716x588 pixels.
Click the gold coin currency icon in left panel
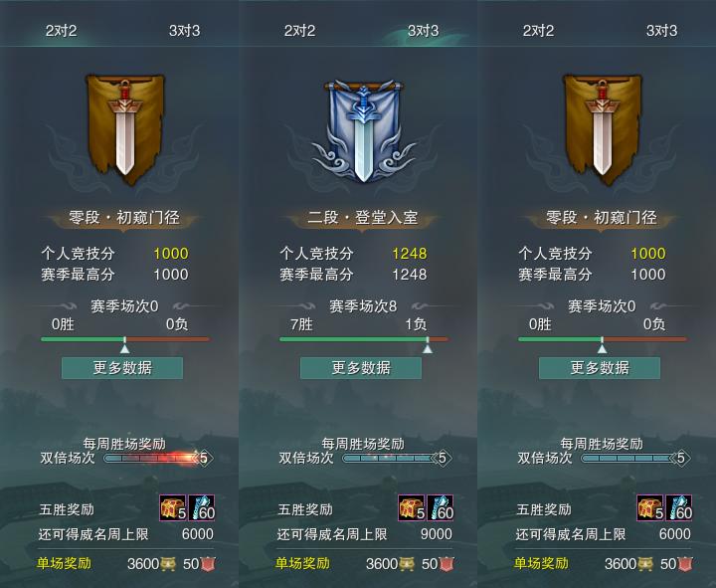[x=168, y=564]
